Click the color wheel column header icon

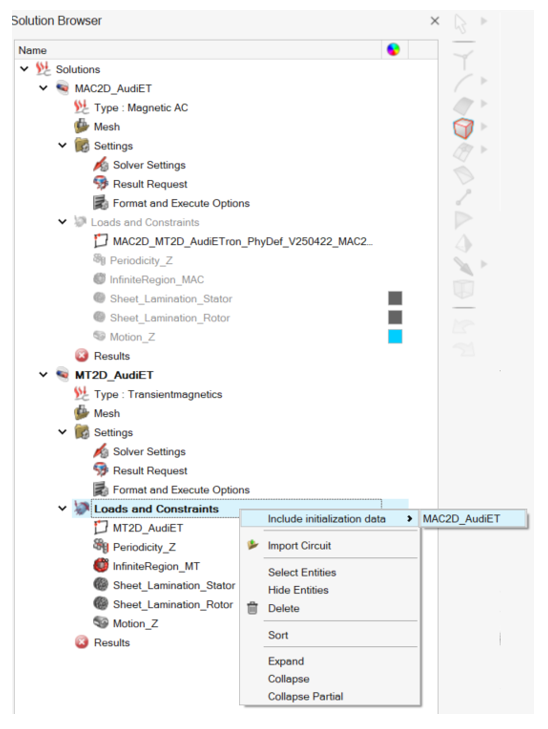[x=393, y=49]
